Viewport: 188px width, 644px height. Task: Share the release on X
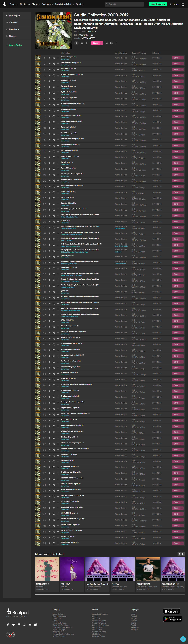point(107,43)
